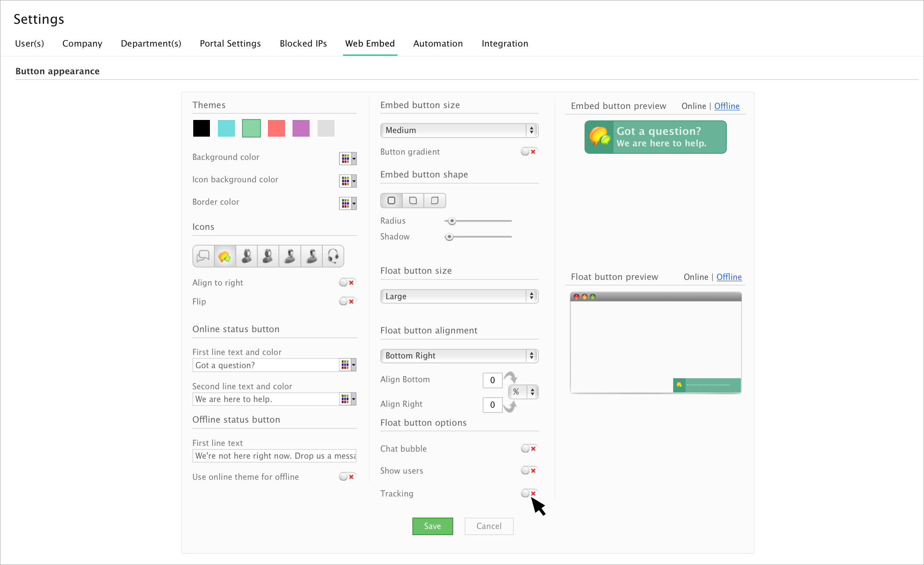924x565 pixels.
Task: Click the green Save button
Action: pyautogui.click(x=432, y=526)
